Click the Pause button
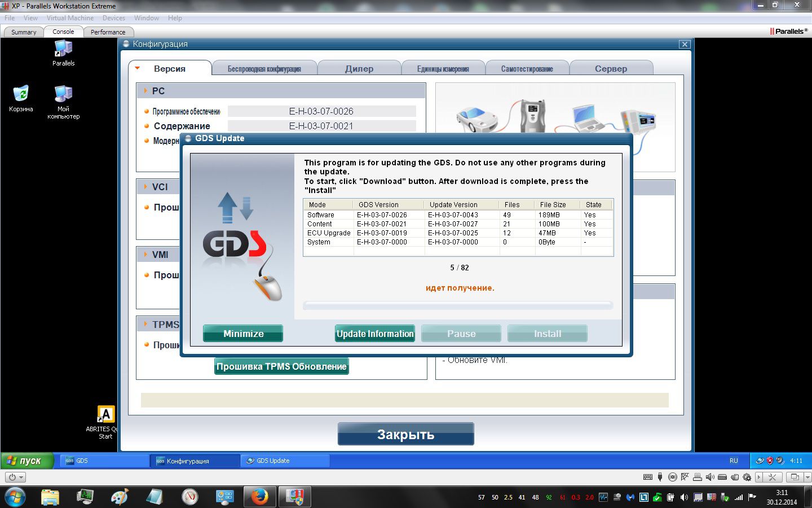 [x=461, y=334]
